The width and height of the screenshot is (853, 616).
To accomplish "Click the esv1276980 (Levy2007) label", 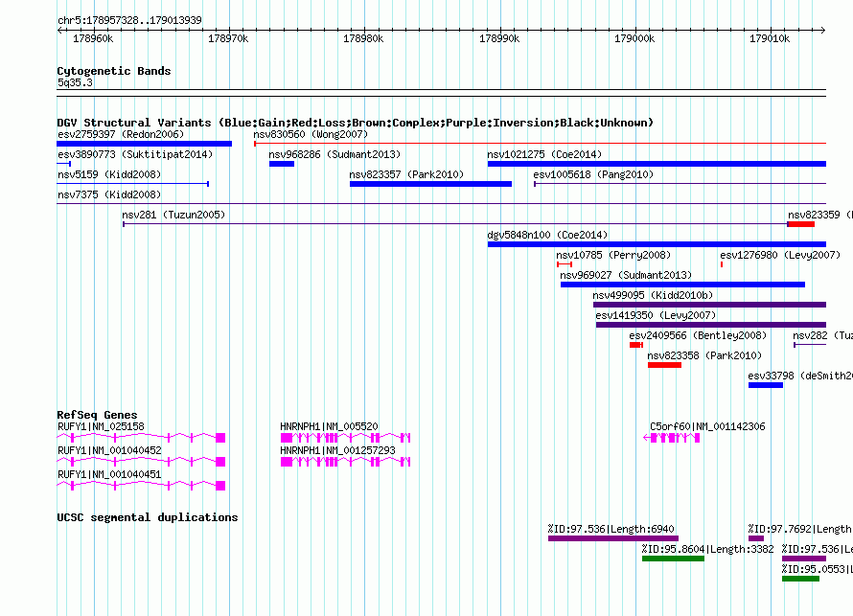I will [x=780, y=255].
